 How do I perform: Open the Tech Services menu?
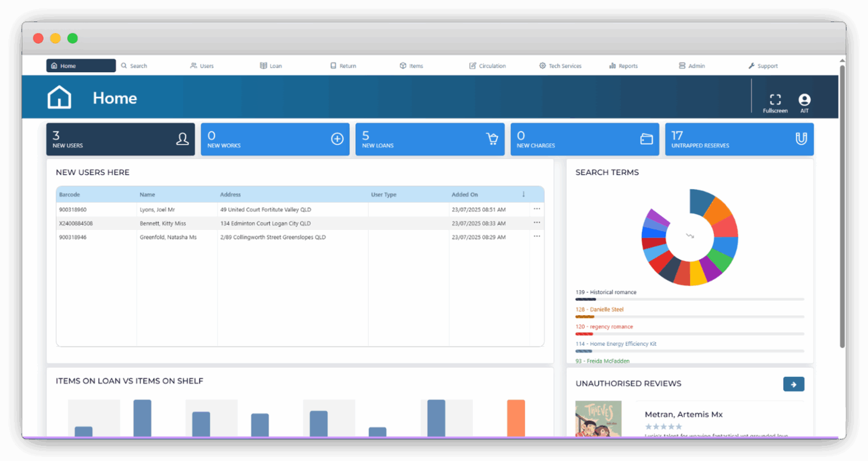coord(560,66)
